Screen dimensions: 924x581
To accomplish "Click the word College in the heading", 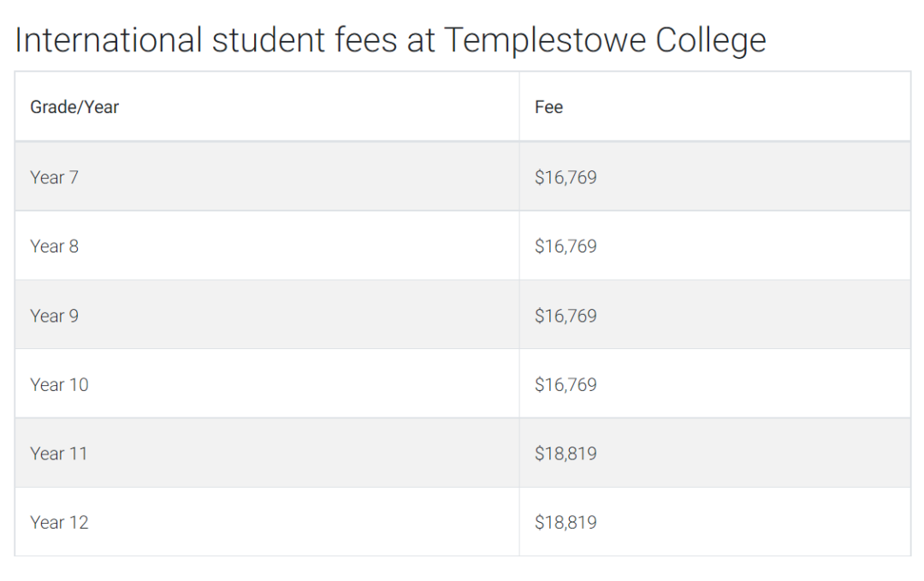I will point(711,41).
